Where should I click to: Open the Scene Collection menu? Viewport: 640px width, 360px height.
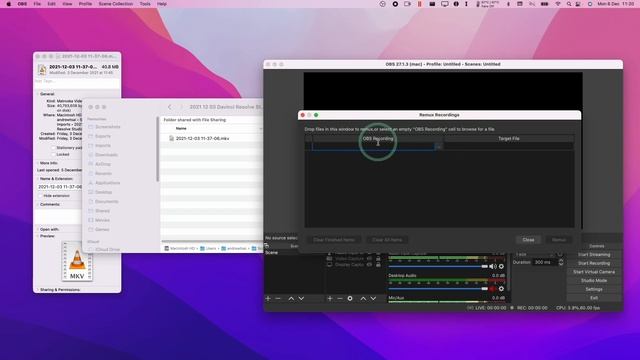click(116, 4)
